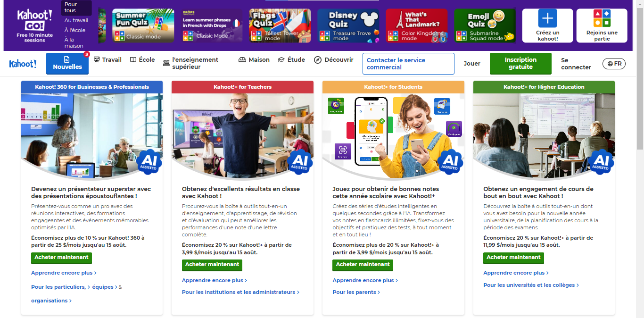Click the graduation cap icon next to Étude
The image size is (644, 318).
pos(281,60)
